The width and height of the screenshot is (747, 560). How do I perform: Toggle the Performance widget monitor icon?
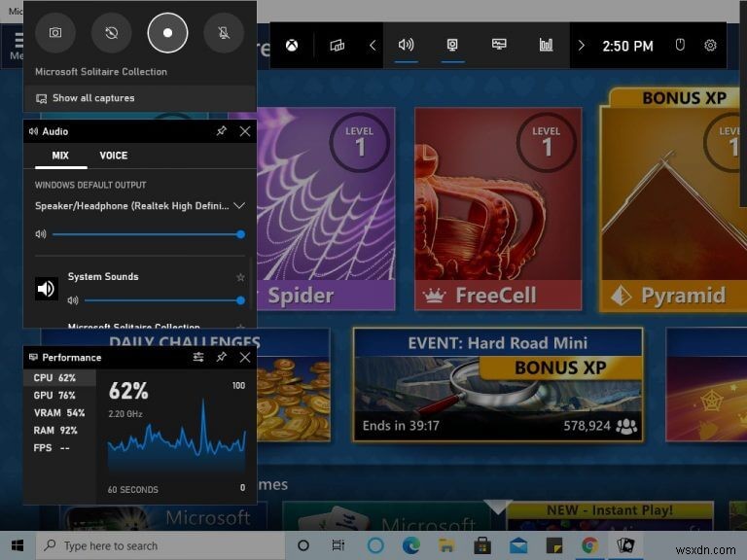pos(499,45)
